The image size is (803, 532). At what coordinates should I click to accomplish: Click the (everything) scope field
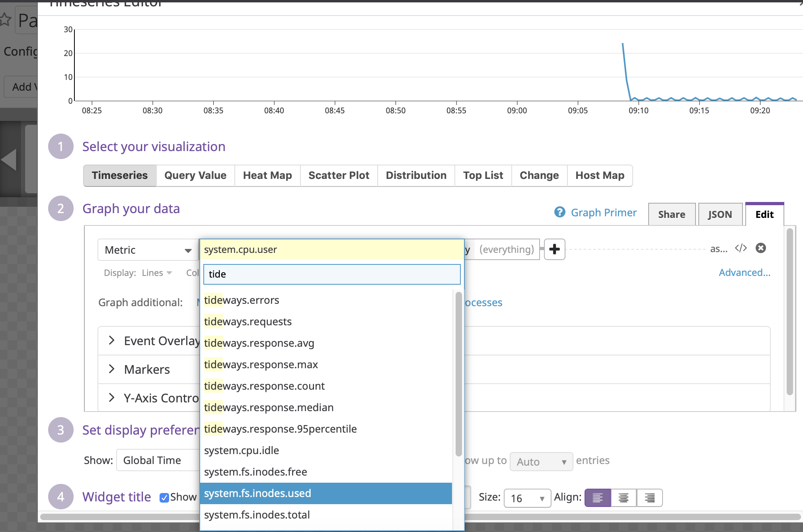(507, 249)
